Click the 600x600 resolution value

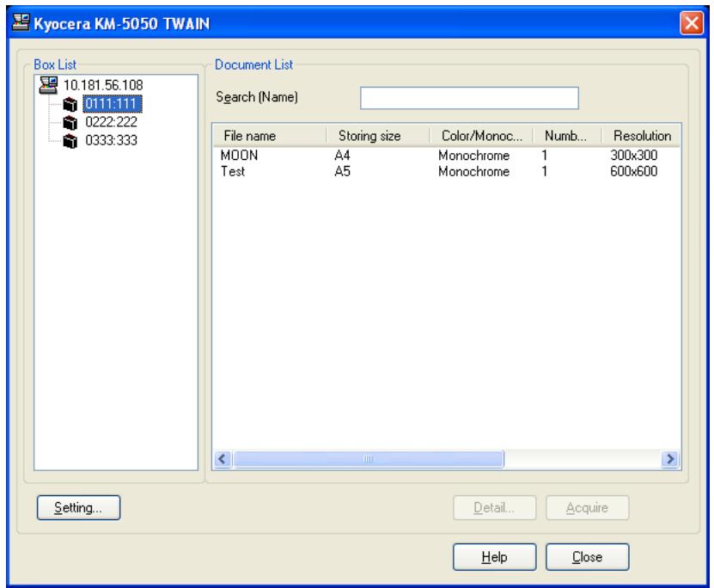[x=633, y=171]
